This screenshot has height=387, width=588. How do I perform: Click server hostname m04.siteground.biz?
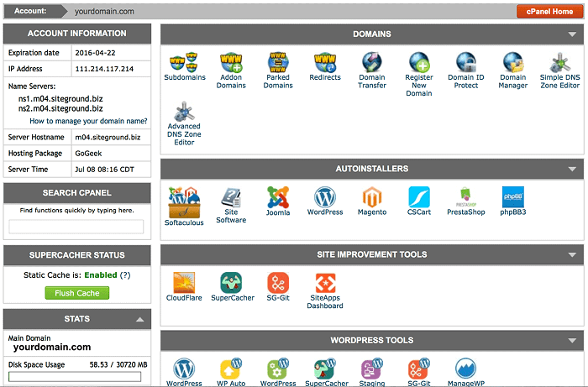[108, 137]
